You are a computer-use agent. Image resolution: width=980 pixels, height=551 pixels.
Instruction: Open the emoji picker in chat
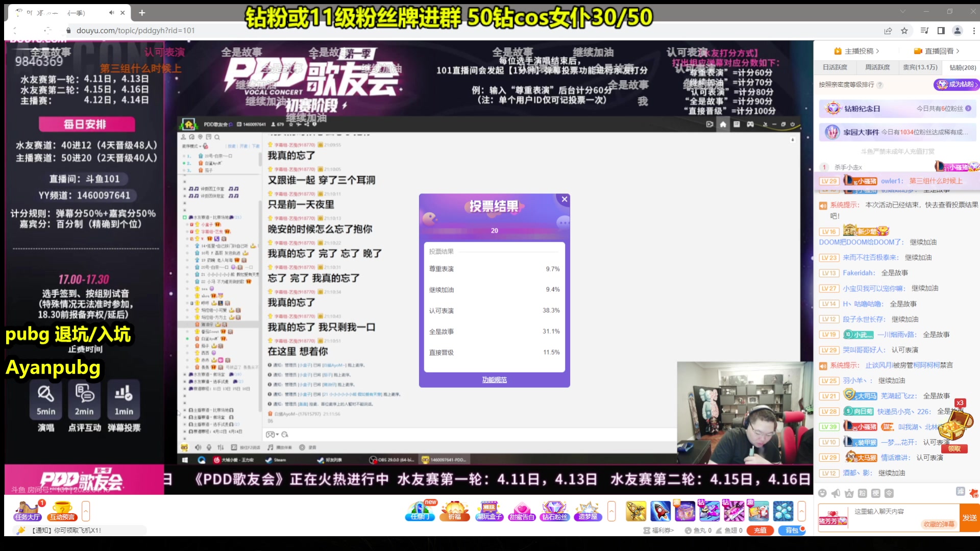(x=822, y=493)
